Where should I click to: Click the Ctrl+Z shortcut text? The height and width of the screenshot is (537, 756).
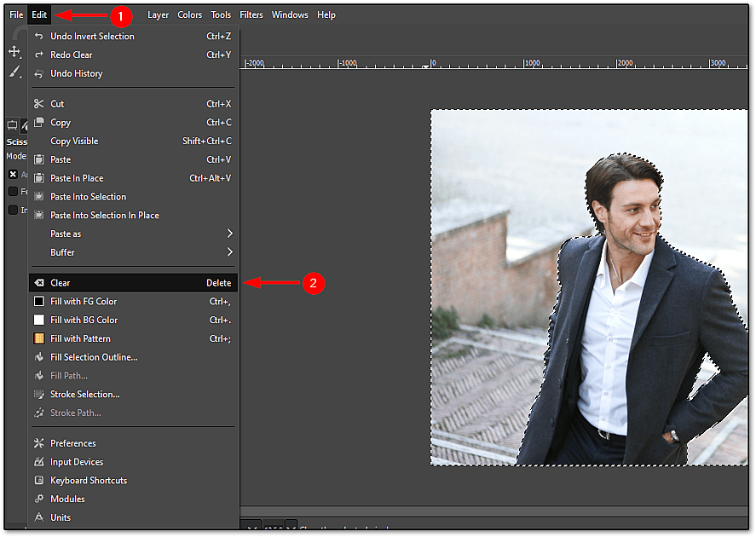point(219,36)
